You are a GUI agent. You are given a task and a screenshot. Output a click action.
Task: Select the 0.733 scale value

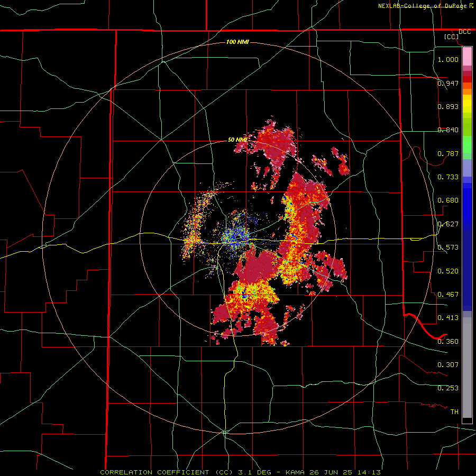pos(448,177)
